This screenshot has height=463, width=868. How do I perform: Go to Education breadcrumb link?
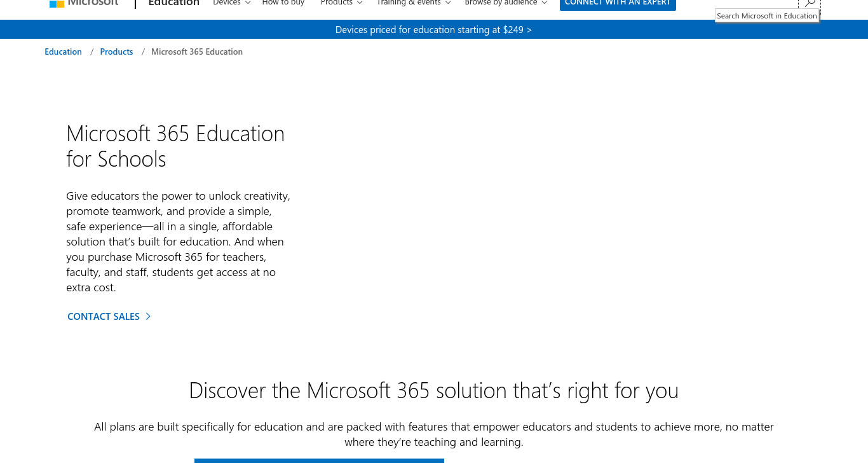[x=63, y=52]
